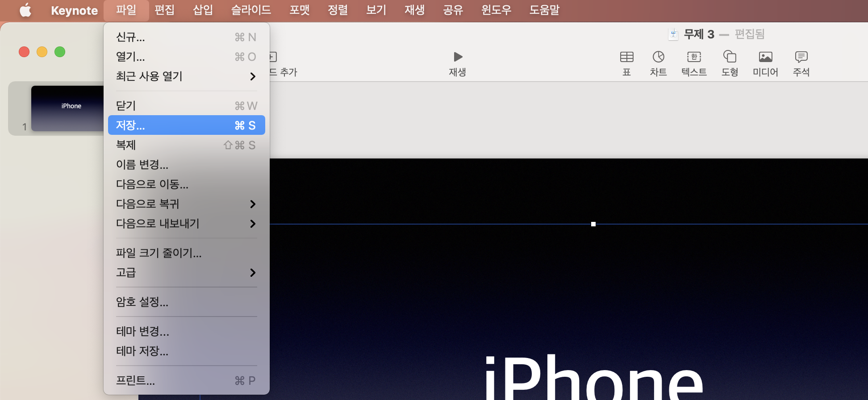
Task: Add a comment with 주석 icon
Action: pyautogui.click(x=801, y=57)
